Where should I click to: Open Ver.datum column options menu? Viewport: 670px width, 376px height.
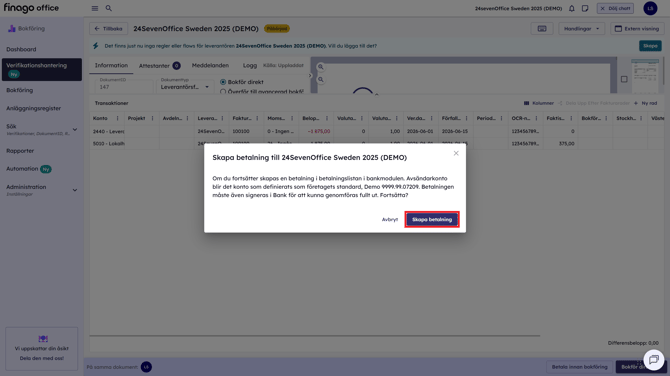click(432, 118)
